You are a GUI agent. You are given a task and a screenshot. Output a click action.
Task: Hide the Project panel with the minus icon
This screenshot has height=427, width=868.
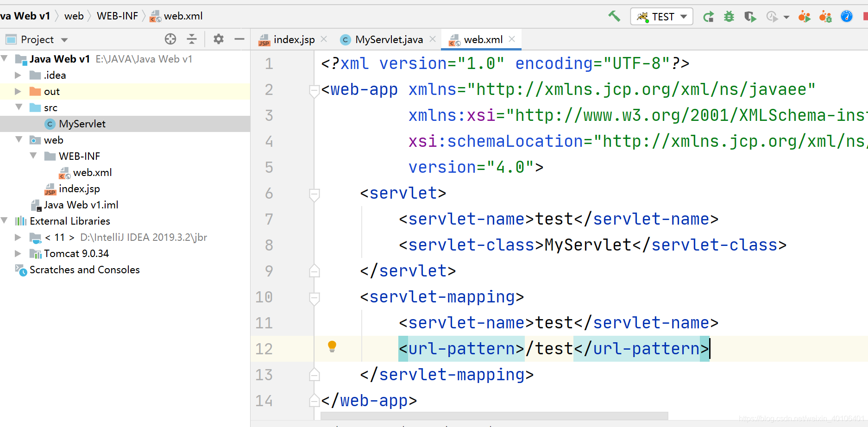click(239, 39)
